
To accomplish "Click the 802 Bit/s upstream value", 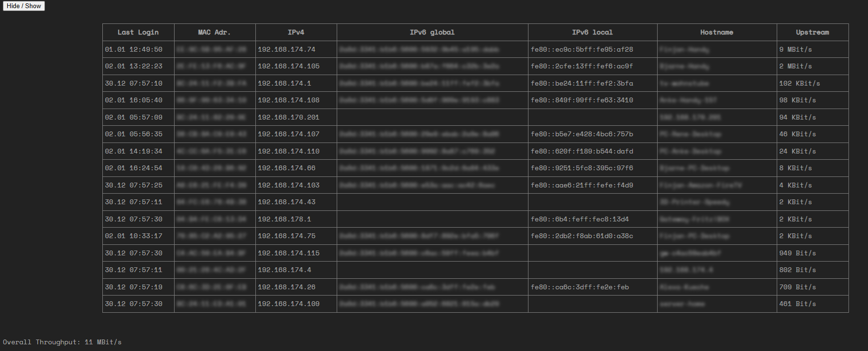I will tap(798, 270).
